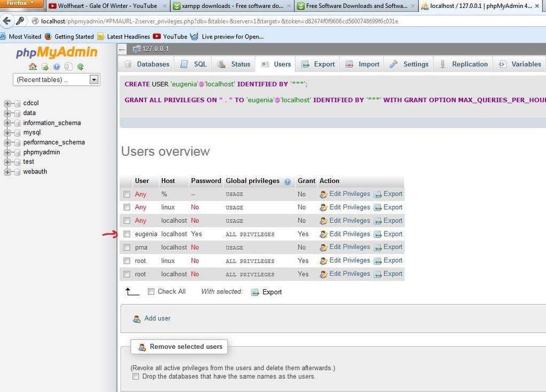Check the box for Any linux user
This screenshot has height=392, width=546.
(x=126, y=207)
